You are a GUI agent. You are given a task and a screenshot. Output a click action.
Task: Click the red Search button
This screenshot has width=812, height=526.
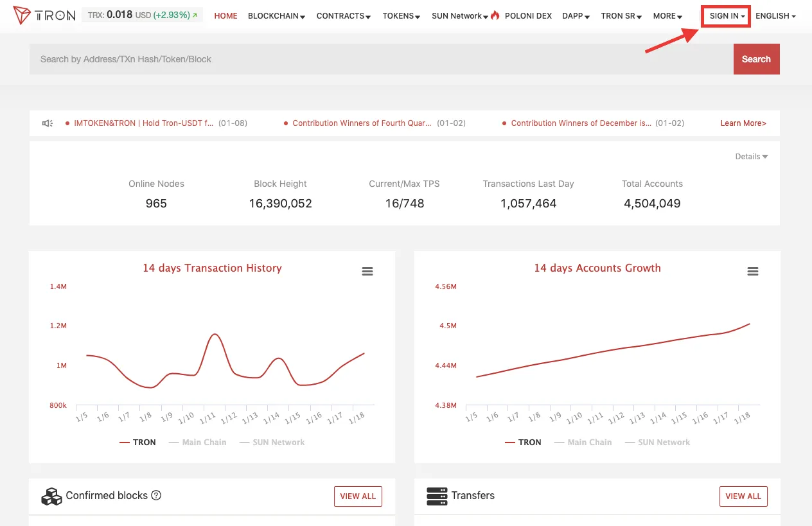[757, 59]
